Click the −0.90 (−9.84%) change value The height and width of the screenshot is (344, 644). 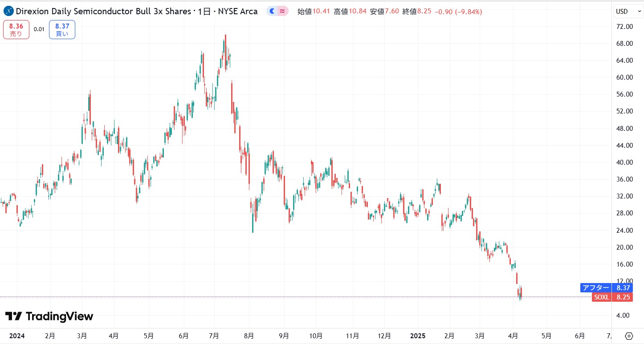(x=458, y=12)
